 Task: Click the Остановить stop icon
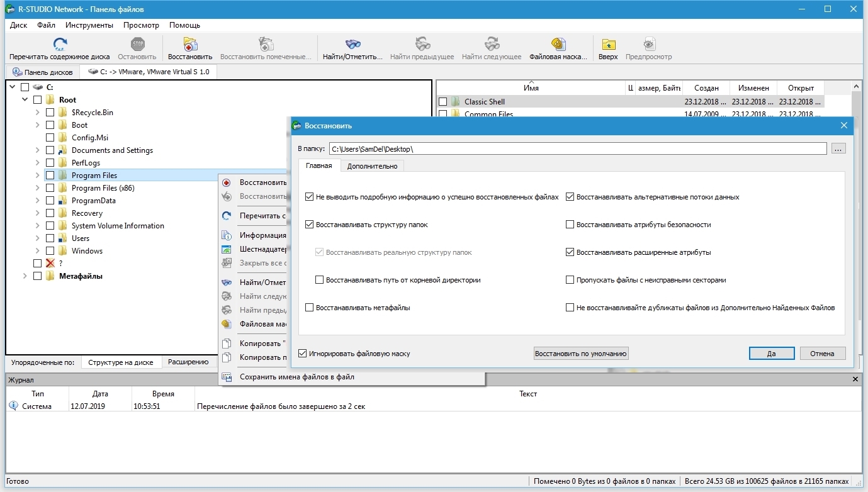[x=137, y=44]
